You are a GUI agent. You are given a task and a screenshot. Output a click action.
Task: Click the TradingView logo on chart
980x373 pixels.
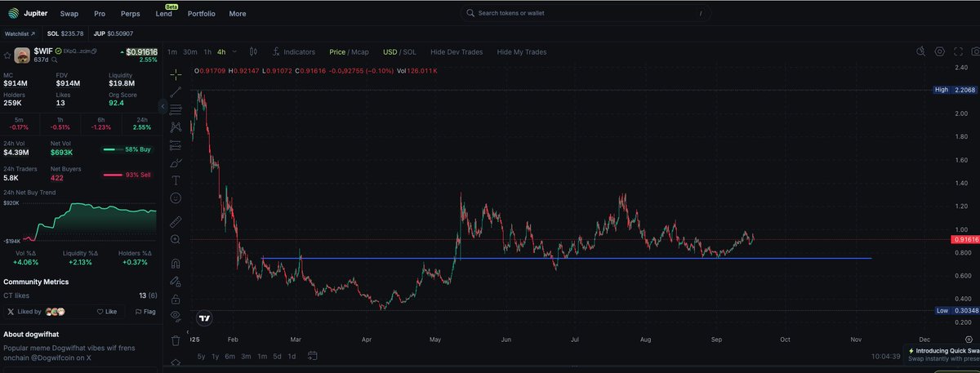click(204, 319)
